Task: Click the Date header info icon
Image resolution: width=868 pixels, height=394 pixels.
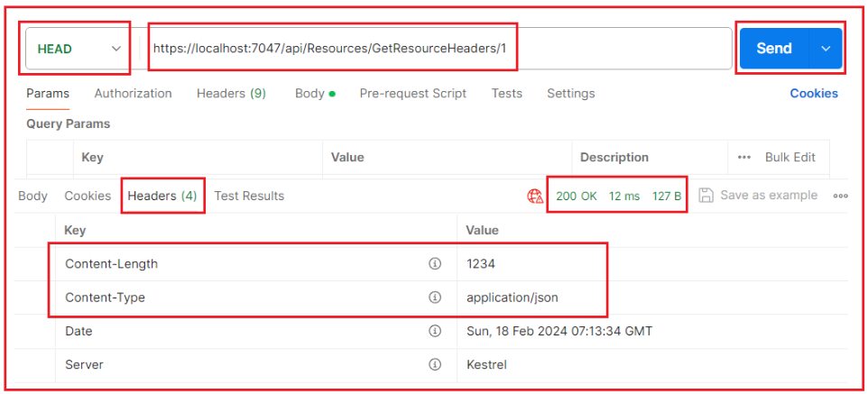Action: click(x=435, y=332)
